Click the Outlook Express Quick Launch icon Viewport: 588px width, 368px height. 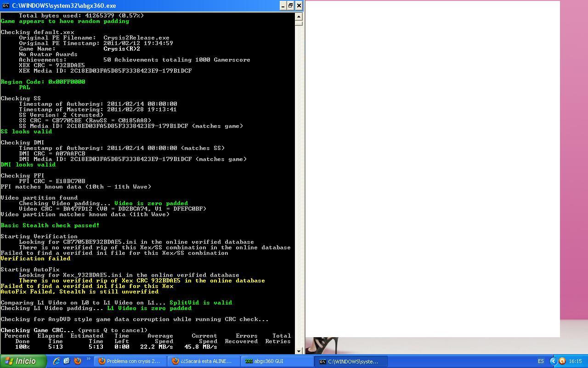click(x=67, y=361)
